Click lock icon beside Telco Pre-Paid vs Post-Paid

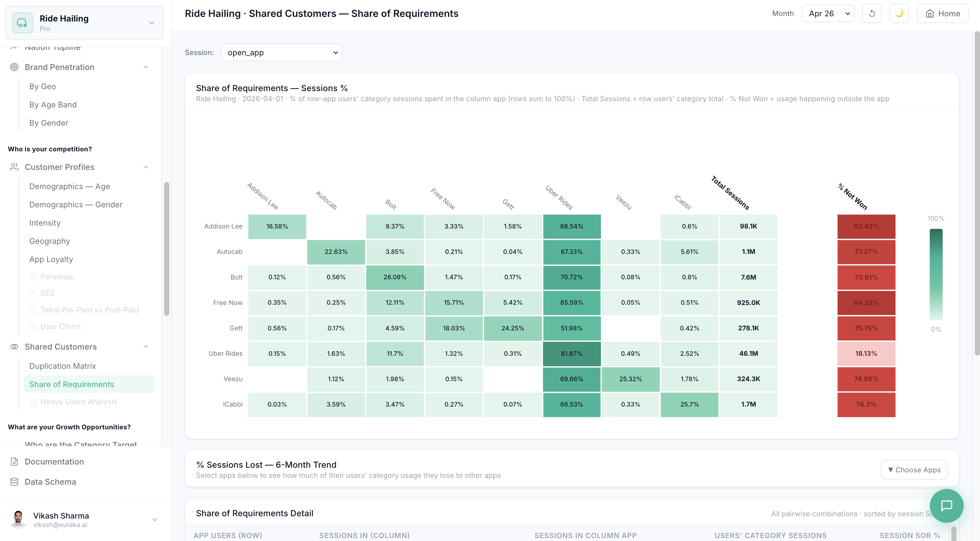(33, 310)
